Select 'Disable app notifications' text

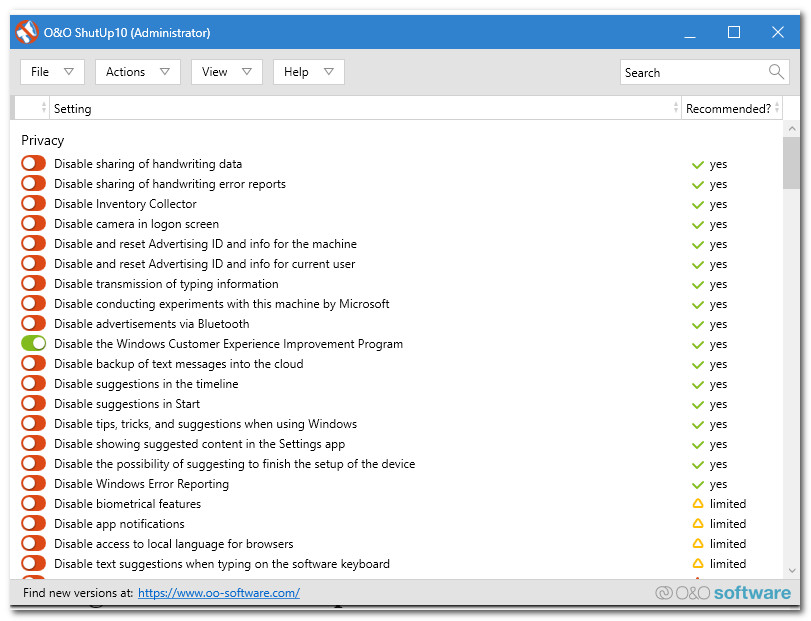(119, 524)
